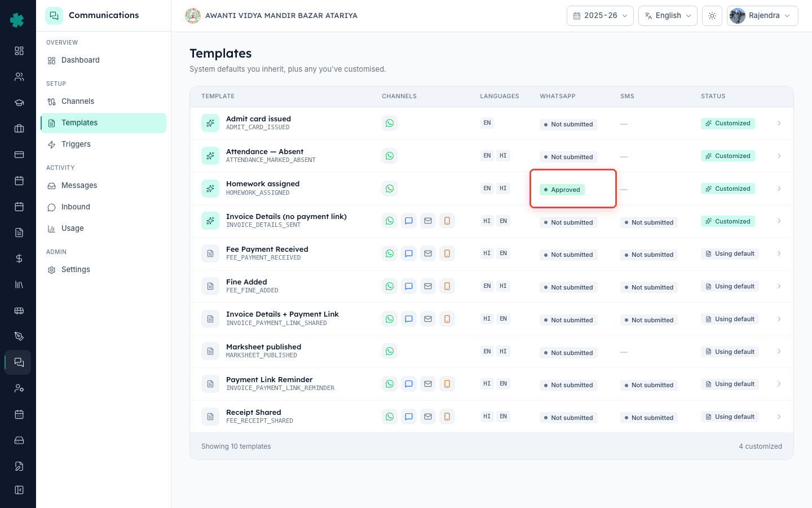This screenshot has width=812, height=508.
Task: Expand Admit card issued row chevron
Action: point(779,123)
